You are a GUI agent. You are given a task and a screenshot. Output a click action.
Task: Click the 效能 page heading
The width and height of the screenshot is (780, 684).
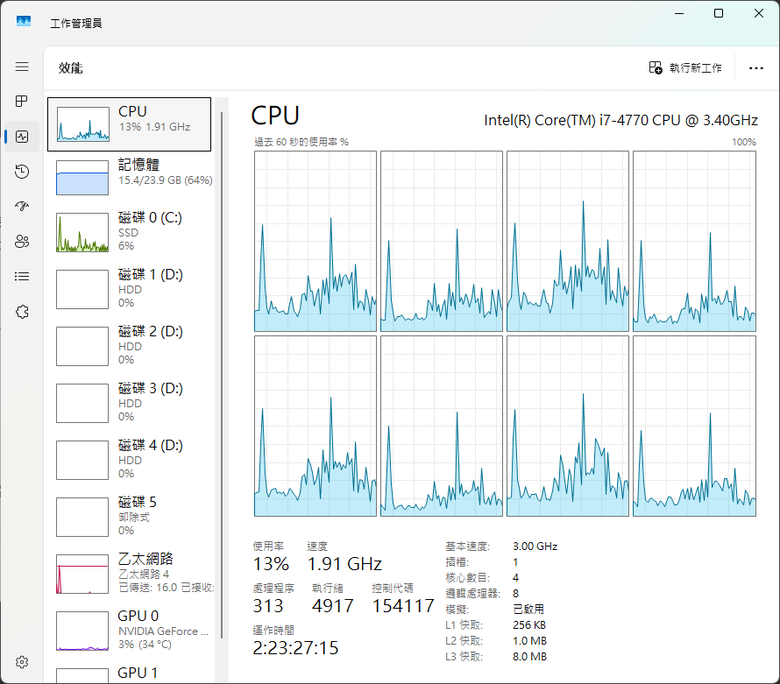tap(71, 68)
